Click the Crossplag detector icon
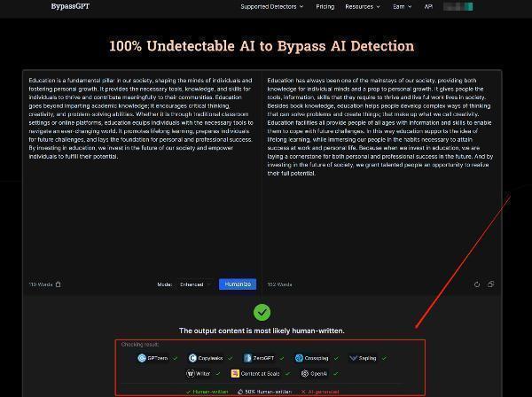 point(299,358)
